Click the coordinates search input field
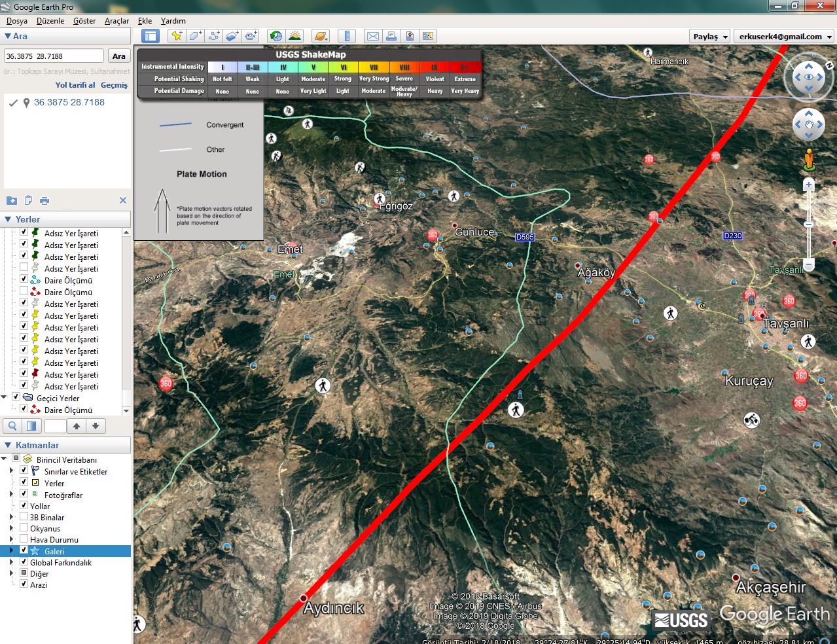837x644 pixels. tap(54, 56)
